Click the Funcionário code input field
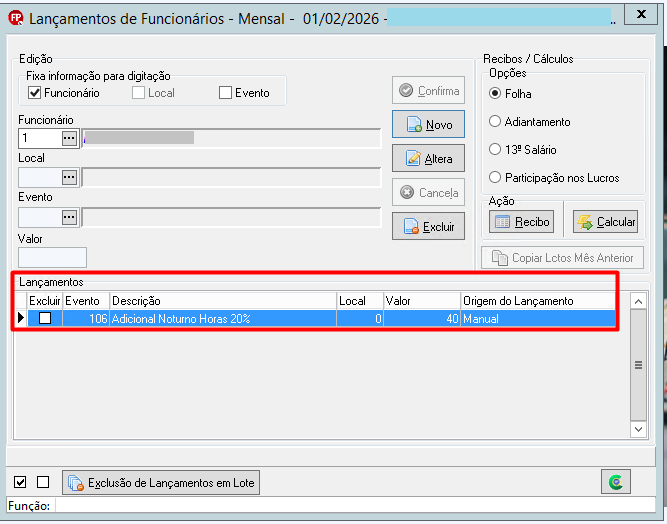 click(x=40, y=138)
